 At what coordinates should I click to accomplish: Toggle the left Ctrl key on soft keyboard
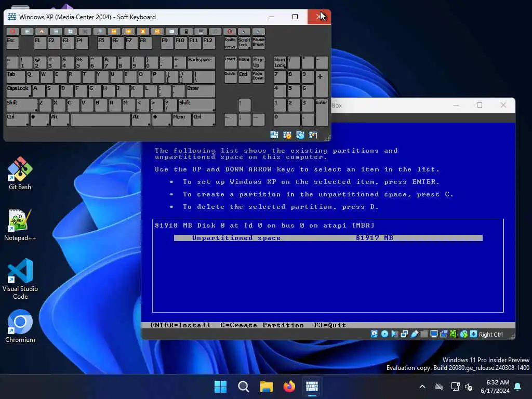[x=17, y=119]
